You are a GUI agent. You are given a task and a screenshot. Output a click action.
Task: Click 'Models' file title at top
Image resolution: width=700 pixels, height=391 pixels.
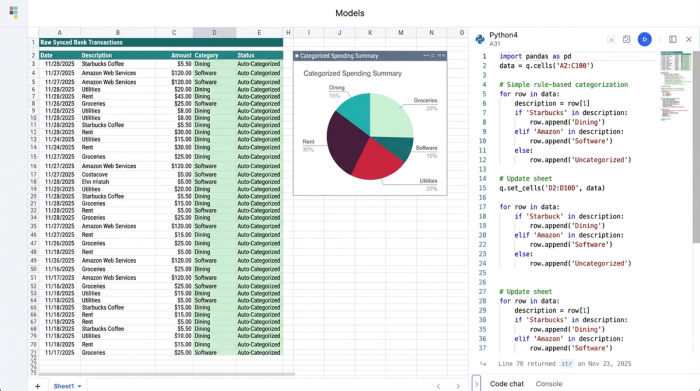pyautogui.click(x=350, y=13)
